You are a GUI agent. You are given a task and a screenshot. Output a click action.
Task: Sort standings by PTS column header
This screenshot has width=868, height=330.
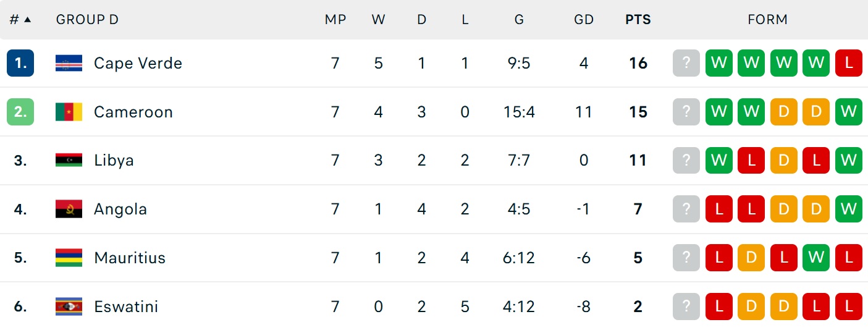[x=638, y=20]
